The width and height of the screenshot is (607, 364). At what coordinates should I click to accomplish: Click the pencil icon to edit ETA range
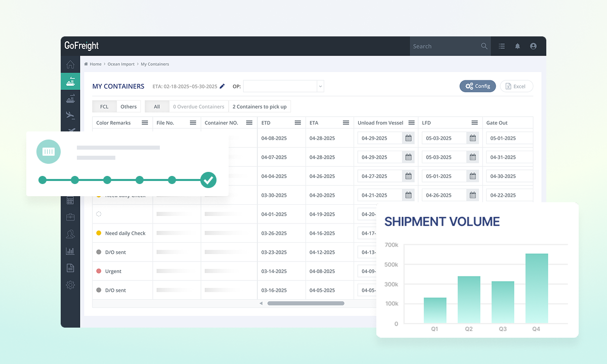tap(222, 86)
